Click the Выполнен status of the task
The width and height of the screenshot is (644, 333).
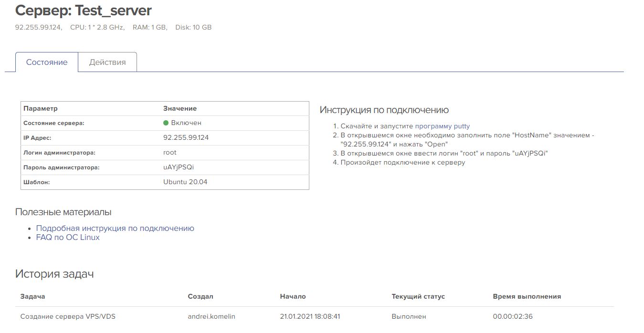pyautogui.click(x=409, y=316)
